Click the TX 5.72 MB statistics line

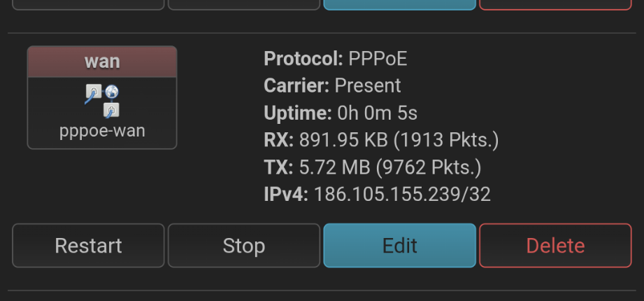click(372, 167)
